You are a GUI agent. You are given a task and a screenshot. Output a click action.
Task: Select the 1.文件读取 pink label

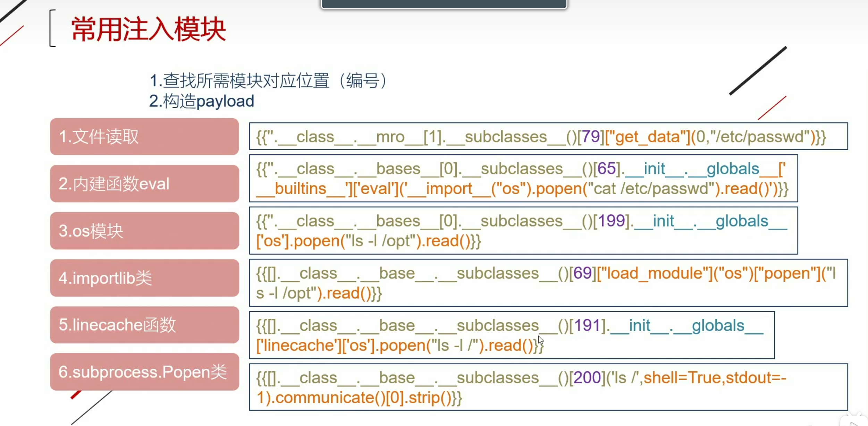tap(144, 137)
